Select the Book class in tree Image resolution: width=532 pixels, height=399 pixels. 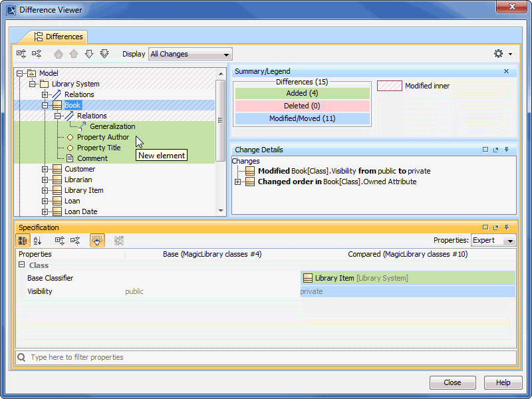click(x=72, y=105)
